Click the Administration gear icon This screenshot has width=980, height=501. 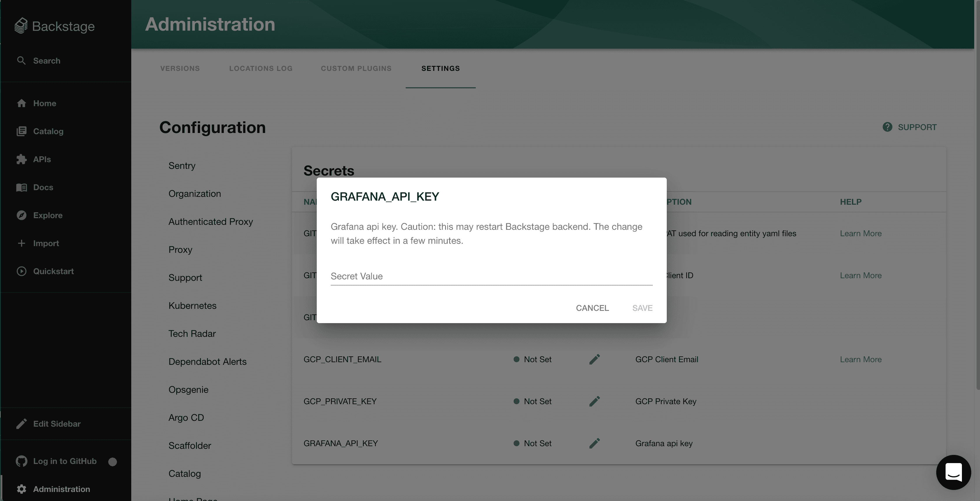pyautogui.click(x=21, y=489)
